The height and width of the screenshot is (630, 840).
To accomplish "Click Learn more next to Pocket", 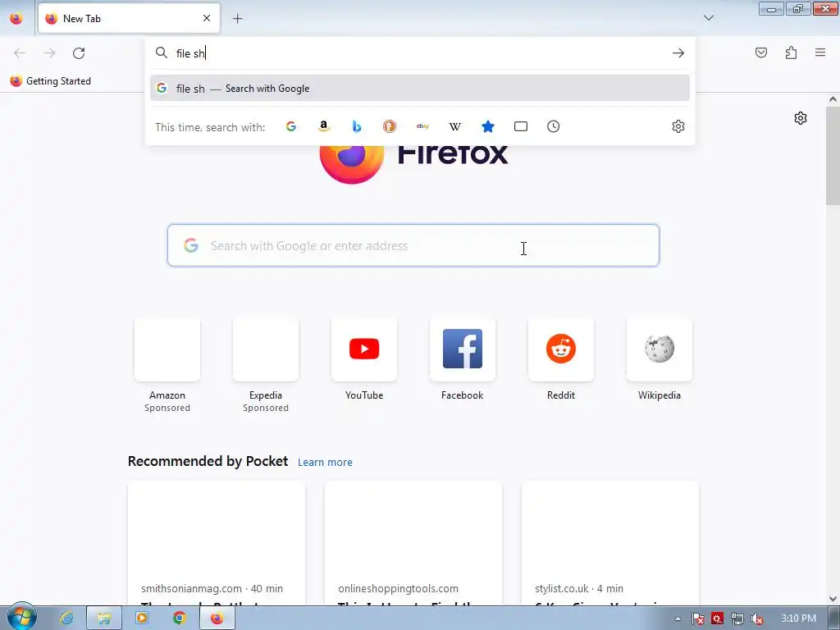I will tap(325, 463).
